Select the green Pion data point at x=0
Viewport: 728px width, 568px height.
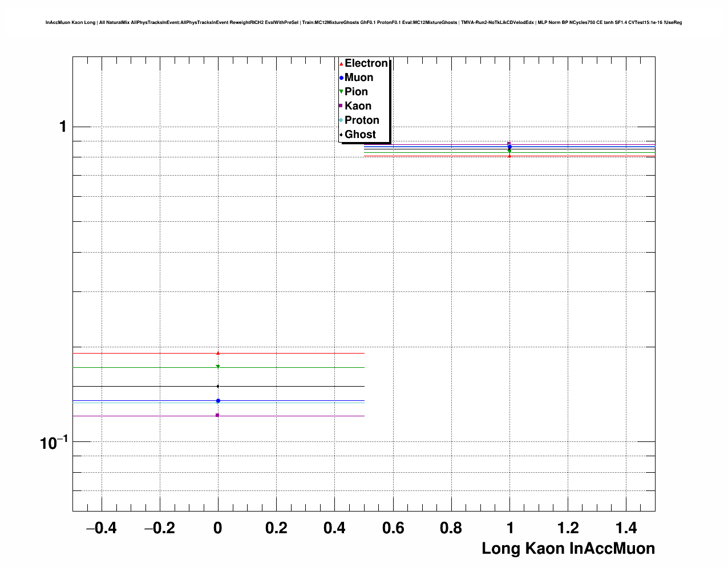coord(218,367)
